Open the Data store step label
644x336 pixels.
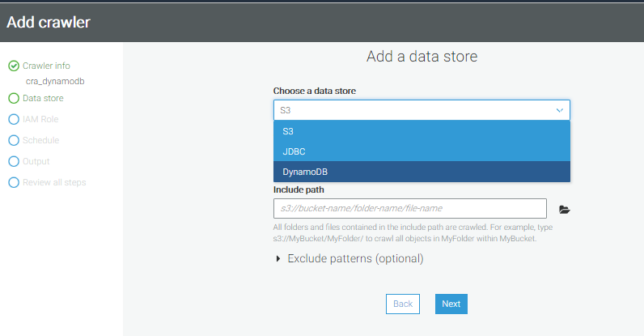tap(43, 98)
